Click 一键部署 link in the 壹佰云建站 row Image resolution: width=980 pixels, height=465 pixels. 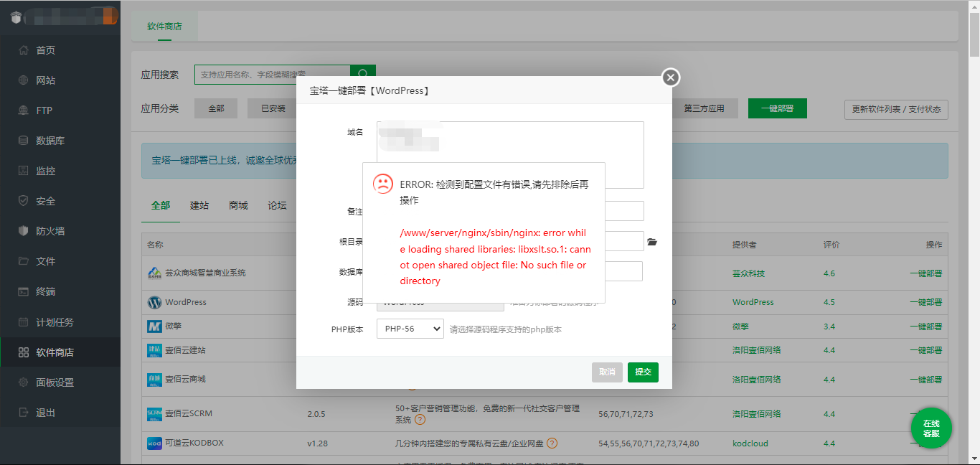point(925,350)
